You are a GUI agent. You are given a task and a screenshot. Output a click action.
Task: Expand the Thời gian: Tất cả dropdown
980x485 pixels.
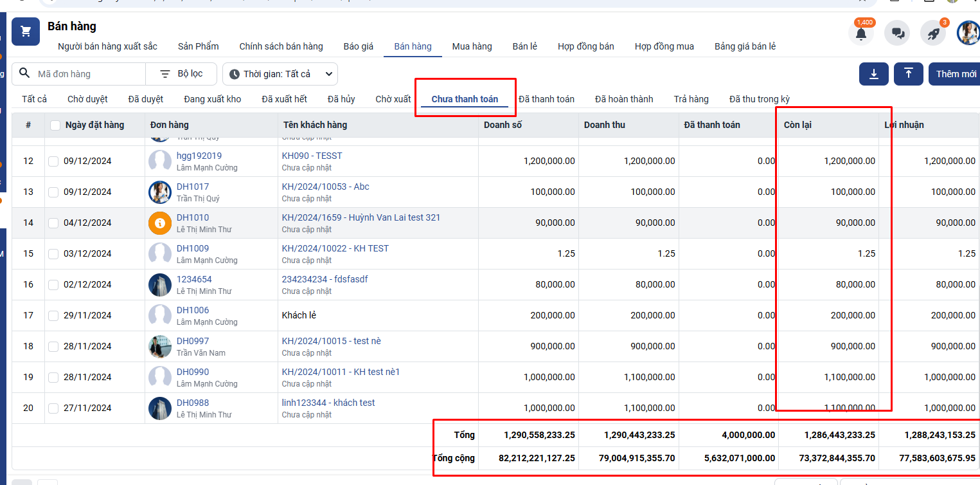280,74
